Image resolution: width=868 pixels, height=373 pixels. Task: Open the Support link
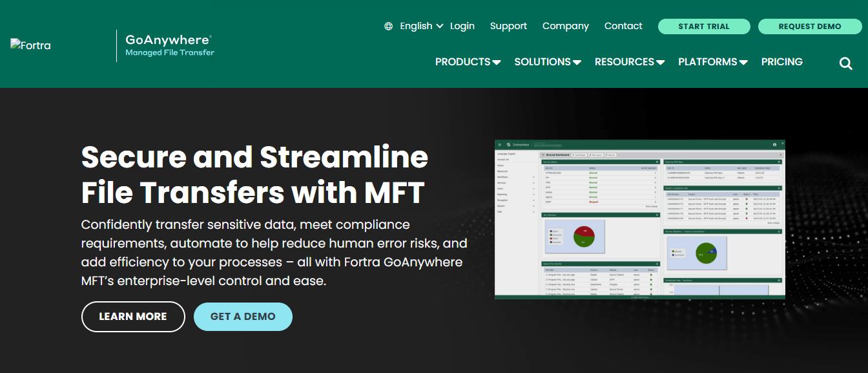508,26
